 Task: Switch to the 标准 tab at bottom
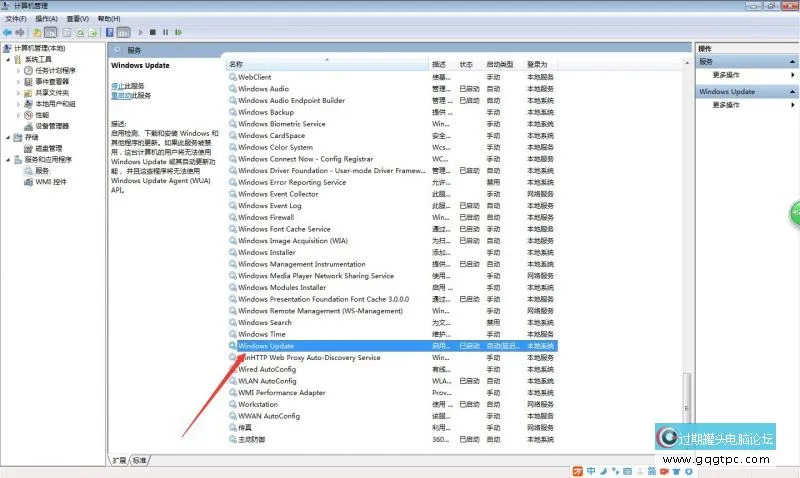[x=139, y=460]
